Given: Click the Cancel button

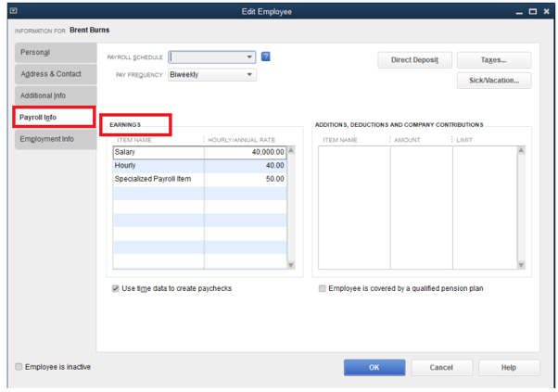Looking at the screenshot, I should pyautogui.click(x=441, y=367).
